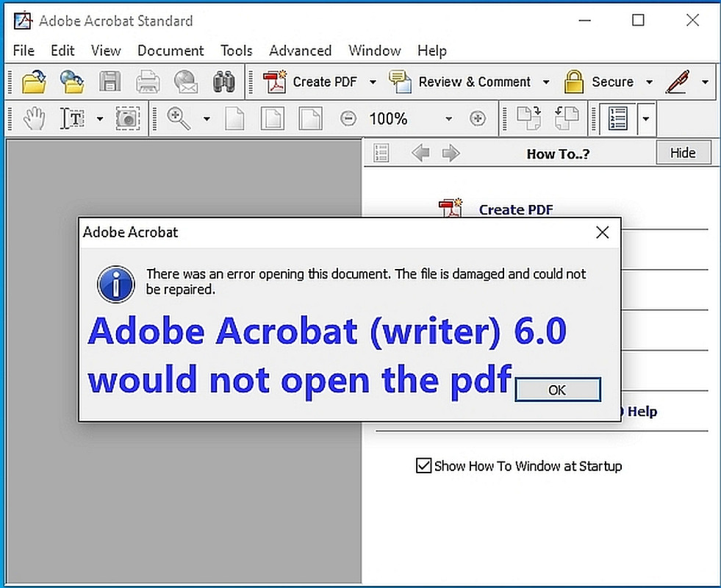Open the View menu
721x588 pixels.
[106, 50]
